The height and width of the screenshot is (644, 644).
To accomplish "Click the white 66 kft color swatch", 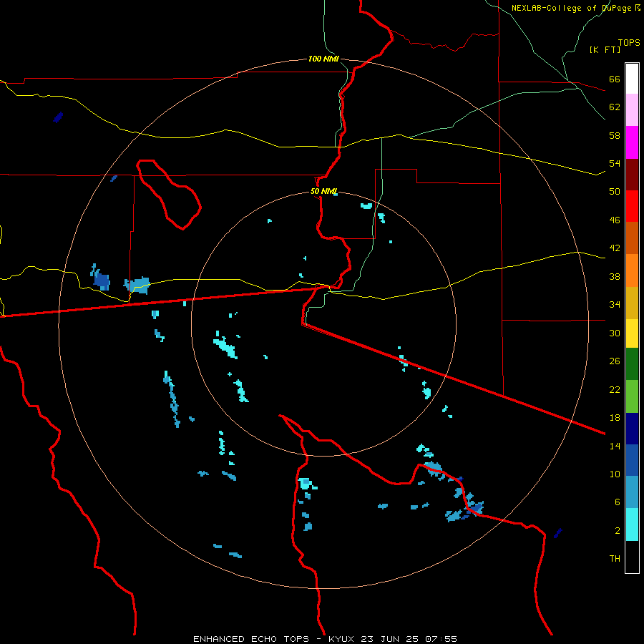I will coord(632,79).
